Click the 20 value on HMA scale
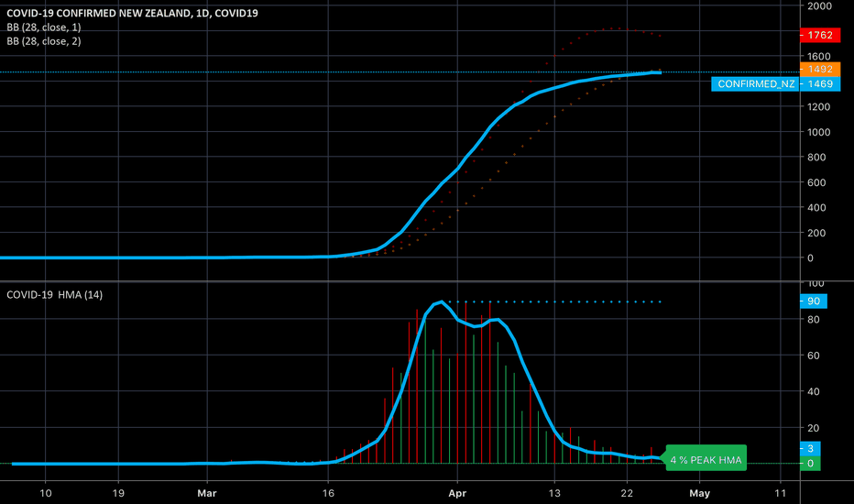Image resolution: width=854 pixels, height=504 pixels. point(813,428)
